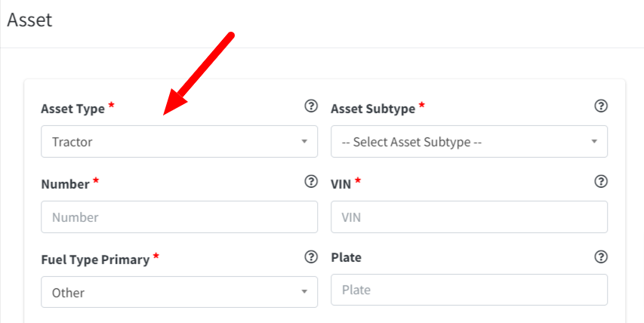Image resolution: width=644 pixels, height=323 pixels.
Task: Click the Fuel Type Primary label
Action: 94,260
